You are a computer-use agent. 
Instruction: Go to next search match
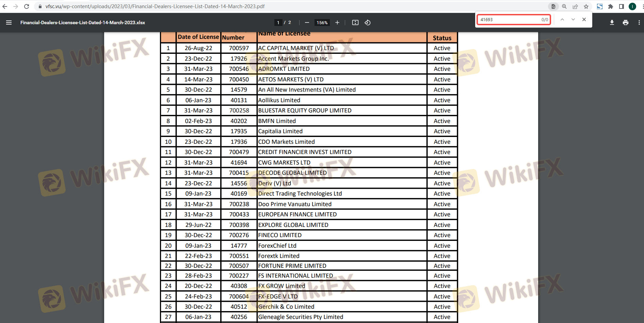(x=573, y=20)
